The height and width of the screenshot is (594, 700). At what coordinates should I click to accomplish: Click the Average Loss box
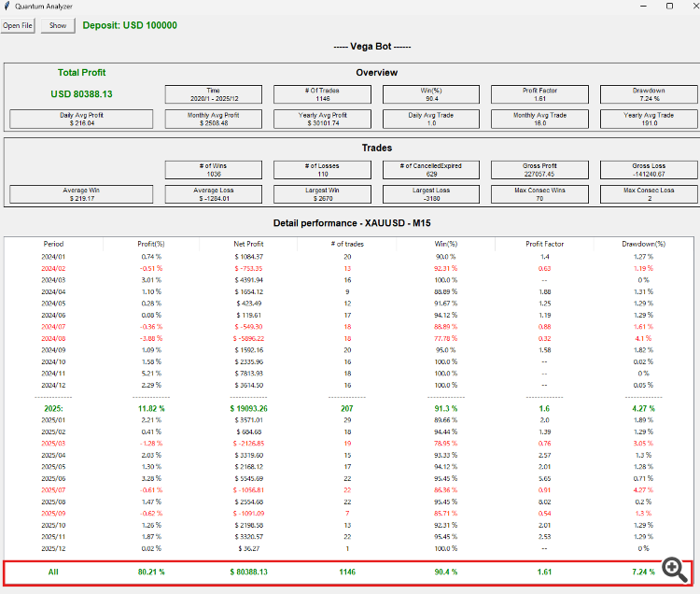pos(214,194)
